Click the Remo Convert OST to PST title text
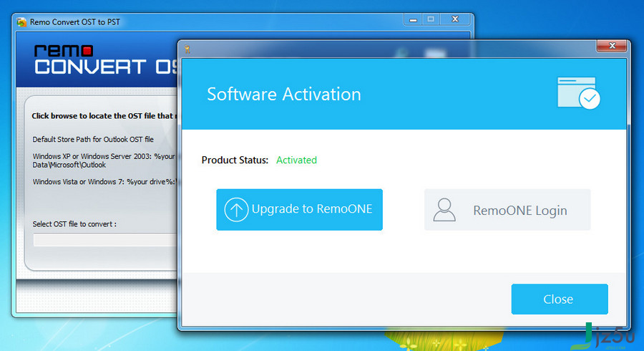This screenshot has height=351, width=644. pos(75,22)
